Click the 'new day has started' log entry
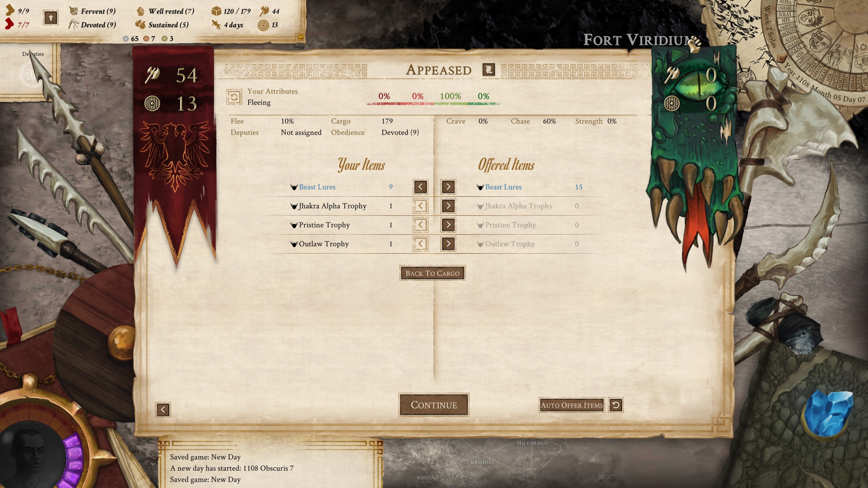868x488 pixels. [232, 468]
